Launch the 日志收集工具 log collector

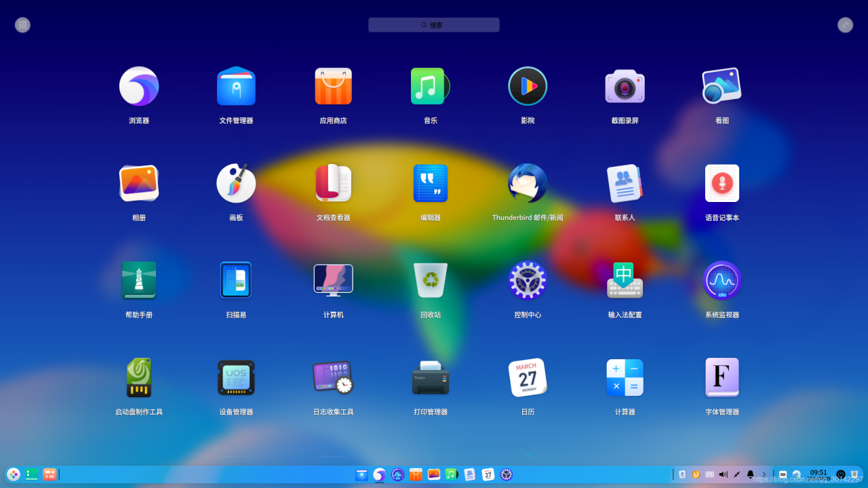pos(333,377)
